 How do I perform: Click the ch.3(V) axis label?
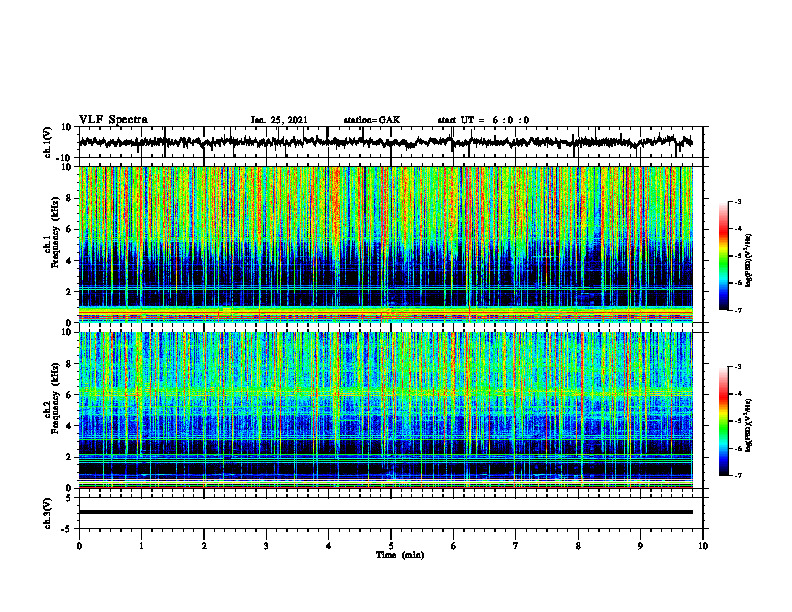coord(48,513)
